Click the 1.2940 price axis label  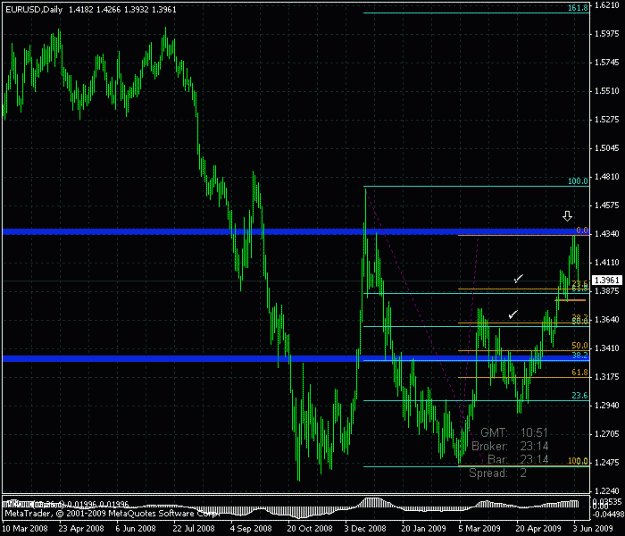tap(607, 405)
